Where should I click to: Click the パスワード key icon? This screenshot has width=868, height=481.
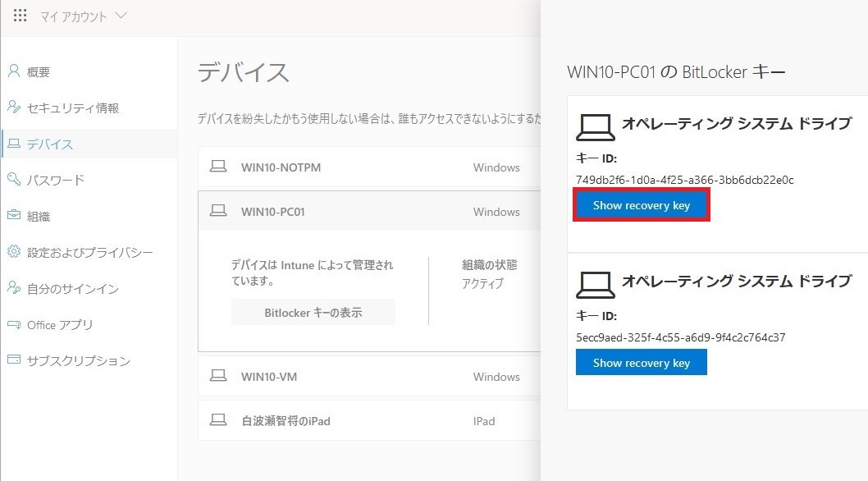pos(14,179)
